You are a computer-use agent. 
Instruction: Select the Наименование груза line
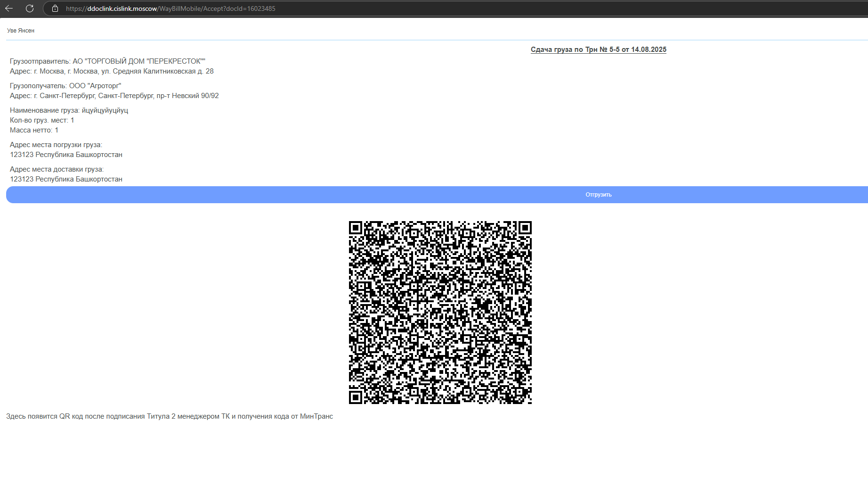pyautogui.click(x=69, y=110)
